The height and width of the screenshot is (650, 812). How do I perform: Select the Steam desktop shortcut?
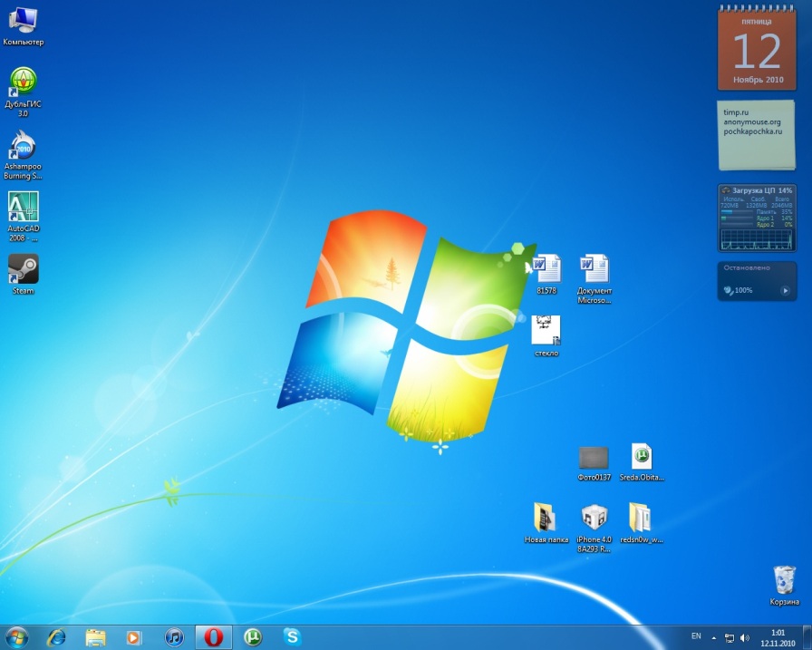[24, 275]
